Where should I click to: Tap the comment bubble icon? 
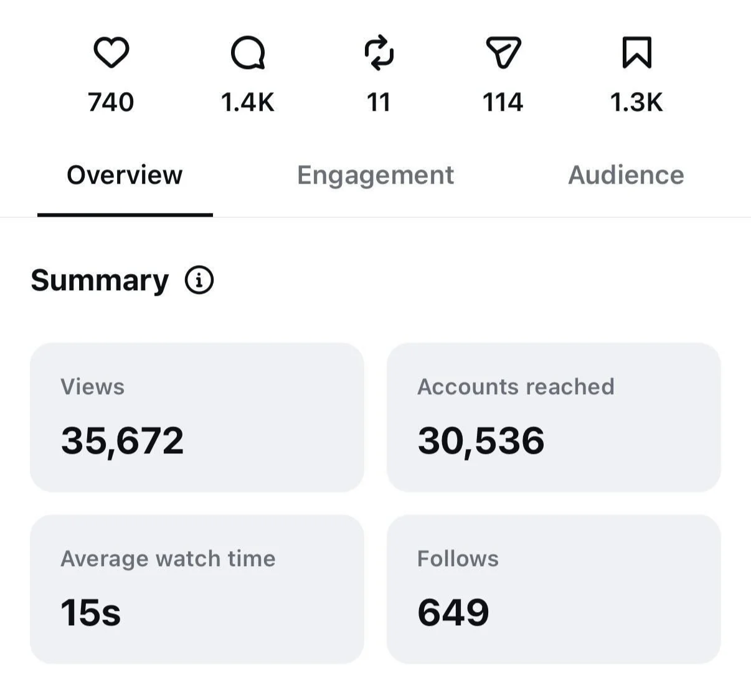pyautogui.click(x=248, y=52)
